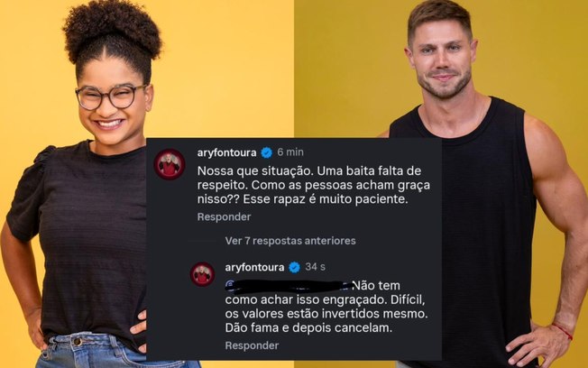The height and width of the screenshot is (368, 588).
Task: Click the woman's round eyeglasses
Action: 110,97
